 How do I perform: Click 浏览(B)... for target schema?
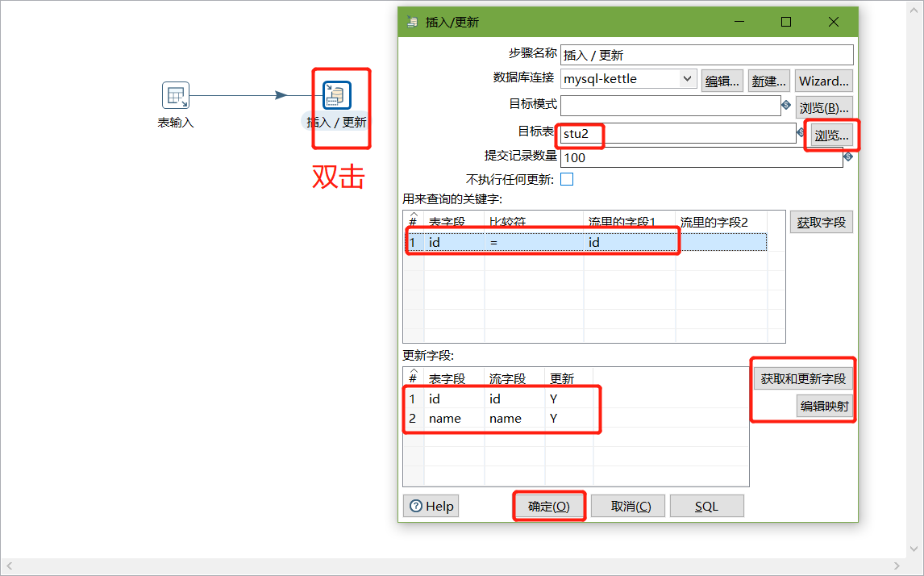(824, 108)
